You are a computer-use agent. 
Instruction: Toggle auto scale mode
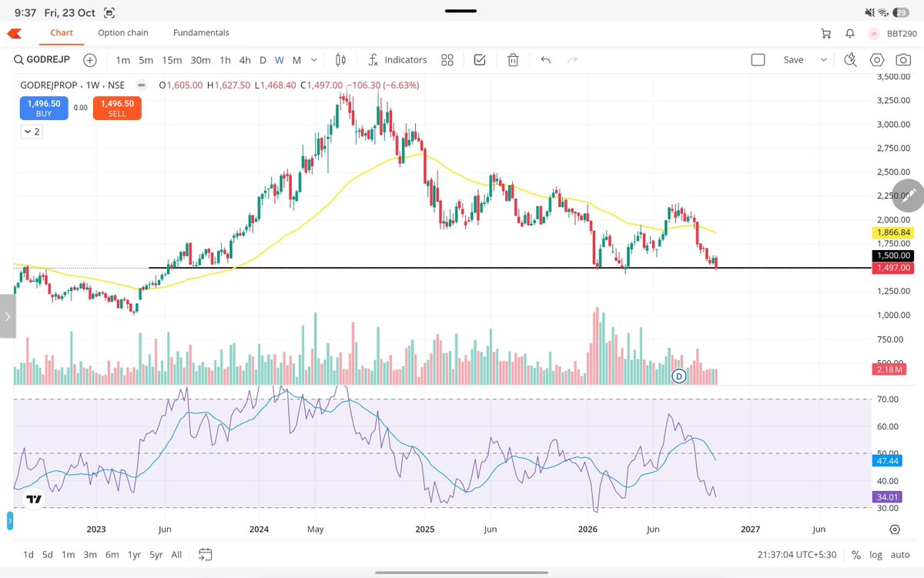900,555
